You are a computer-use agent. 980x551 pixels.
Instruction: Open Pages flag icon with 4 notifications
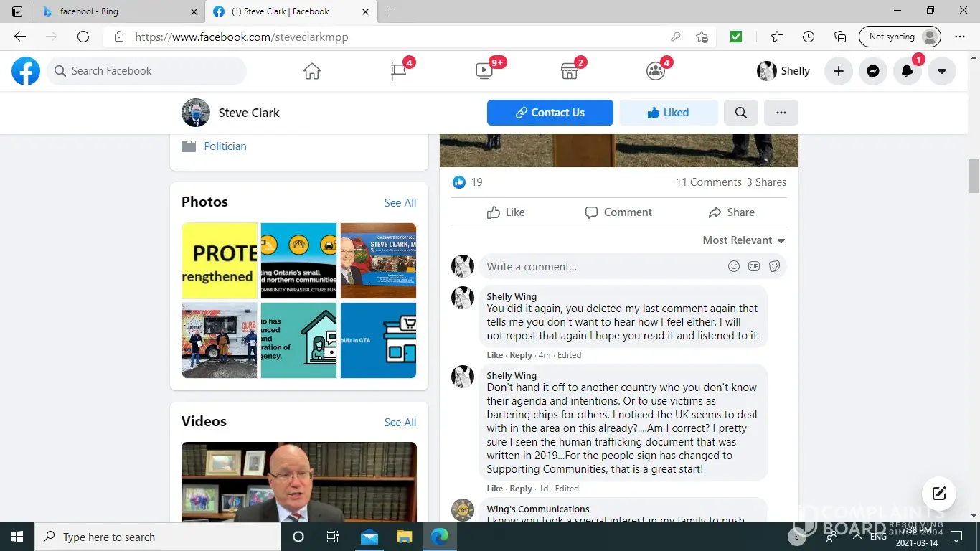[x=399, y=71]
